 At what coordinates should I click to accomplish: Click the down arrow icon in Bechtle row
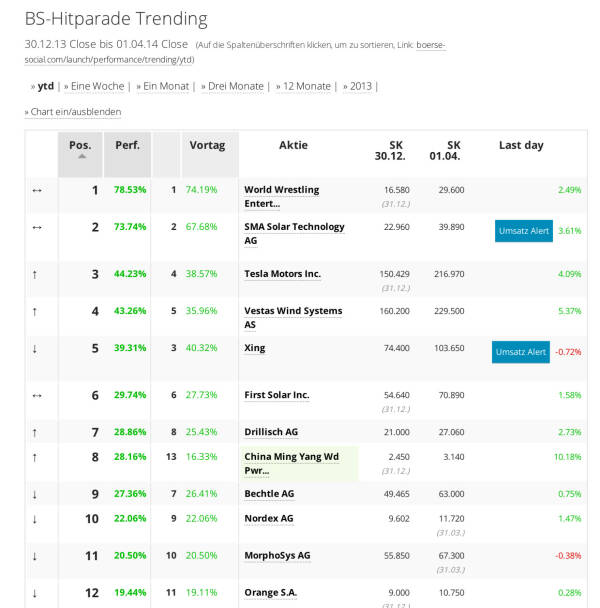(36, 494)
